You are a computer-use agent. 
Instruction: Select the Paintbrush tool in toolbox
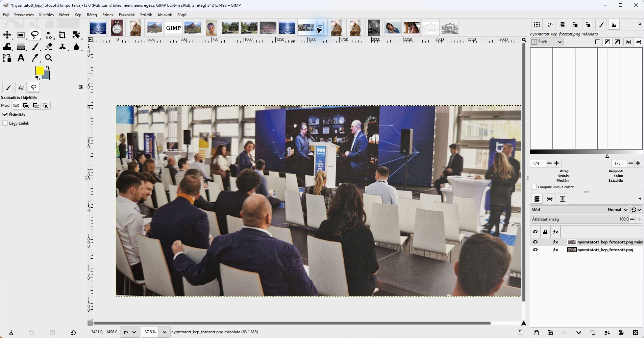[x=35, y=47]
